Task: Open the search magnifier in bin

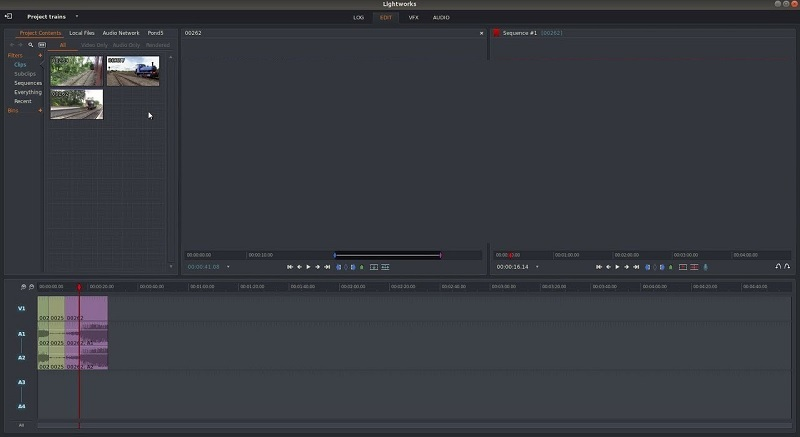Action: click(31, 45)
